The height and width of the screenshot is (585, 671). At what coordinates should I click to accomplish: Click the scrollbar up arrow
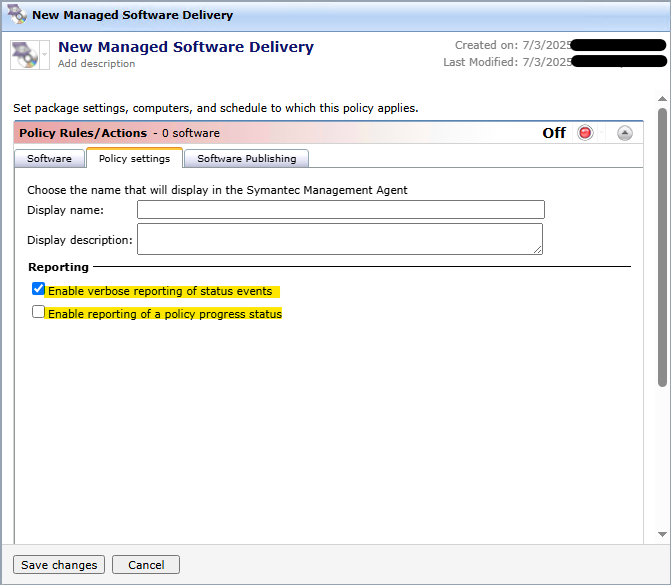662,100
